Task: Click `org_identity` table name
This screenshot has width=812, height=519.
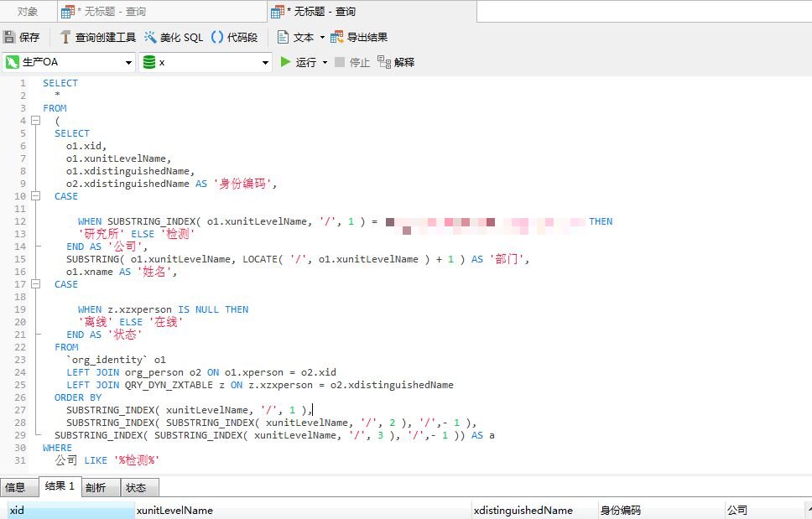Action: point(107,360)
